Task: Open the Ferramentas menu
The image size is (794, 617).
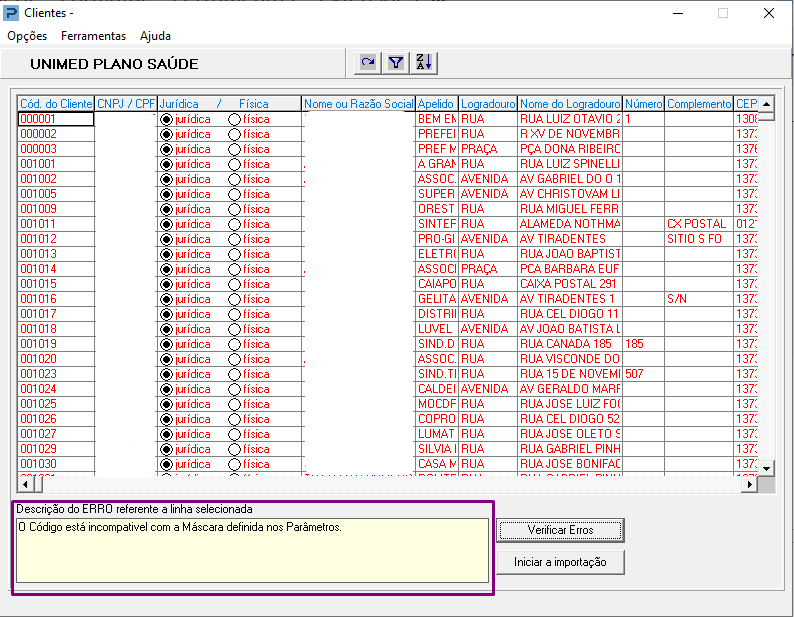Action: (93, 36)
